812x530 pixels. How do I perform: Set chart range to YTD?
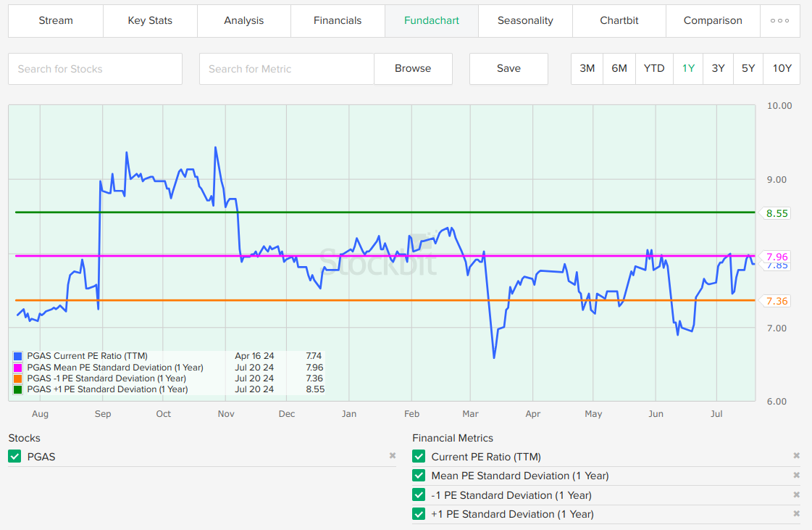click(654, 69)
